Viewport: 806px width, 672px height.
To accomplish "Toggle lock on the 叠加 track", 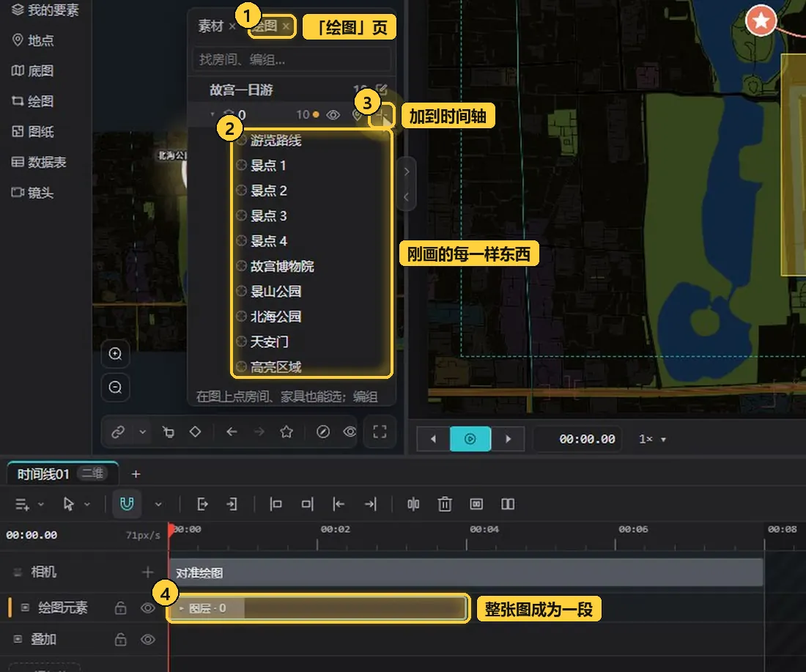I will [x=120, y=640].
